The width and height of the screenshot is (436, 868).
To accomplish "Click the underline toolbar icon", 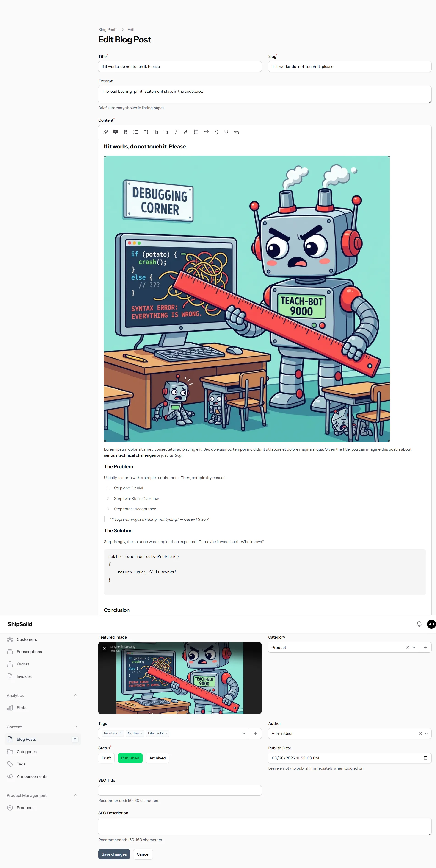I will pos(226,132).
